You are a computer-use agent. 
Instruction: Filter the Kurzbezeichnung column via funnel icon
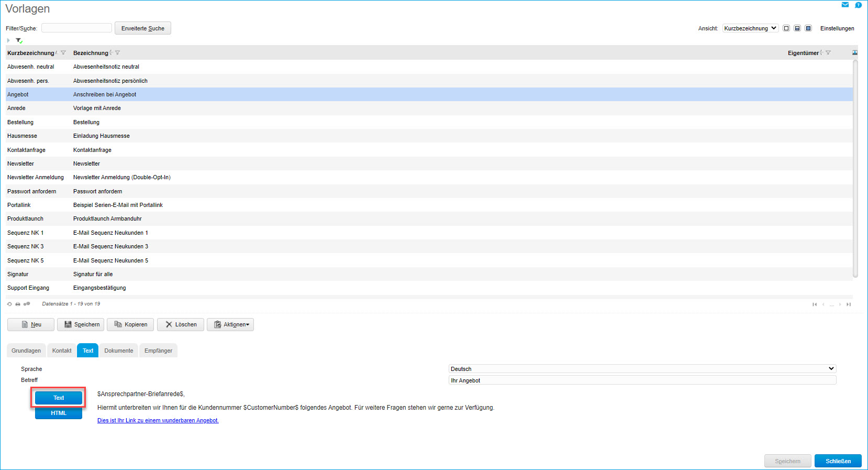pyautogui.click(x=63, y=53)
